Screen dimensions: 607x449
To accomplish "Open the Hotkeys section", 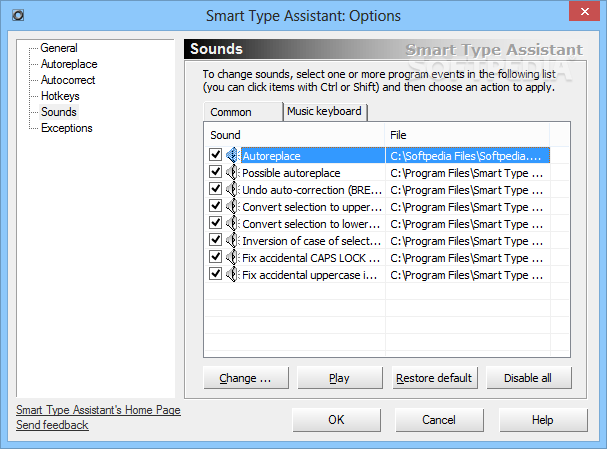I will point(60,96).
